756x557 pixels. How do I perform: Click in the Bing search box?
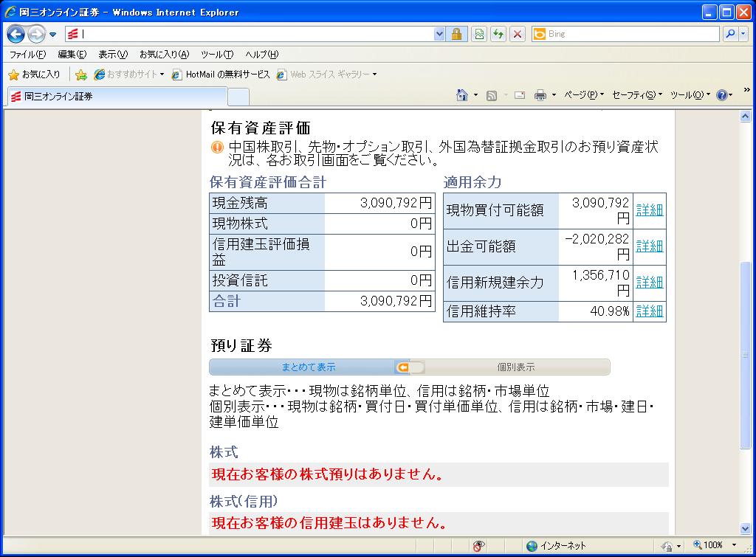pyautogui.click(x=628, y=34)
